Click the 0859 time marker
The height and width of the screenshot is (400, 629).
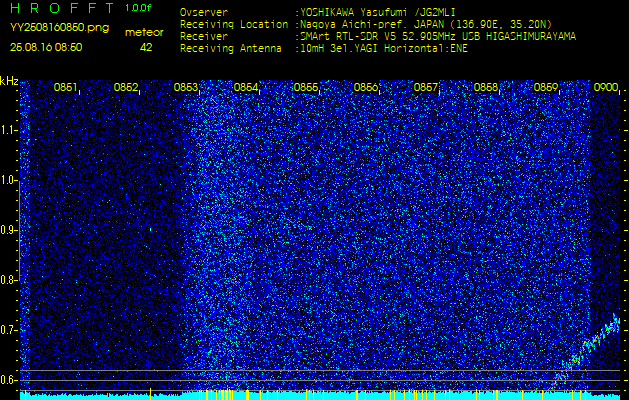coord(546,87)
